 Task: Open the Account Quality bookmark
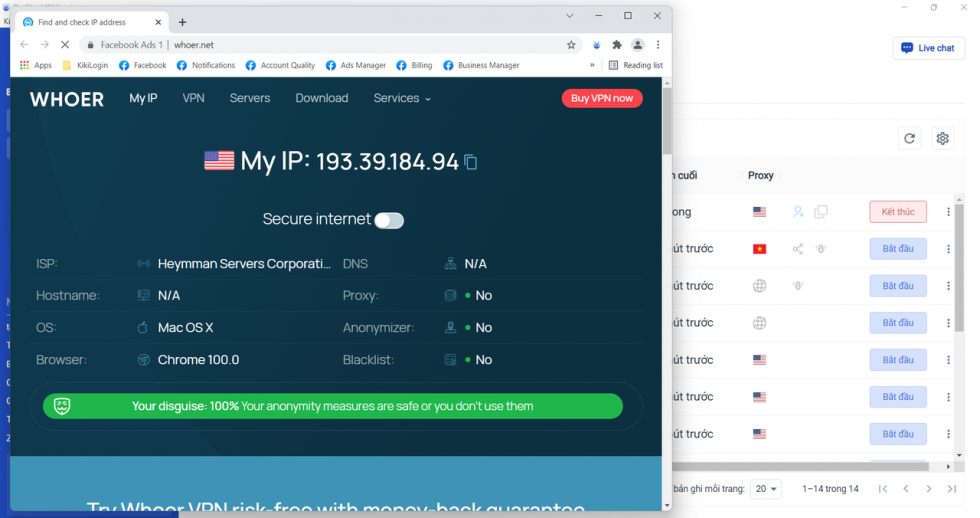pos(281,65)
